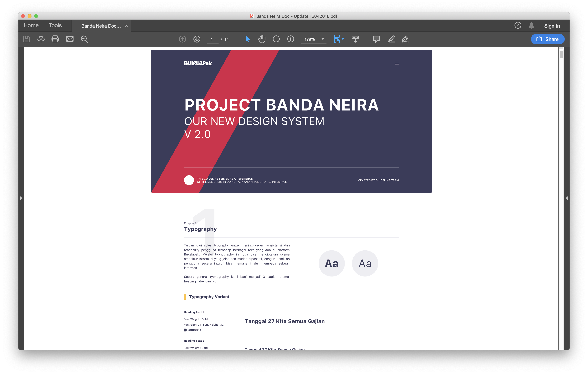Add a comment sticky note
The height and width of the screenshot is (374, 588).
[x=377, y=39]
